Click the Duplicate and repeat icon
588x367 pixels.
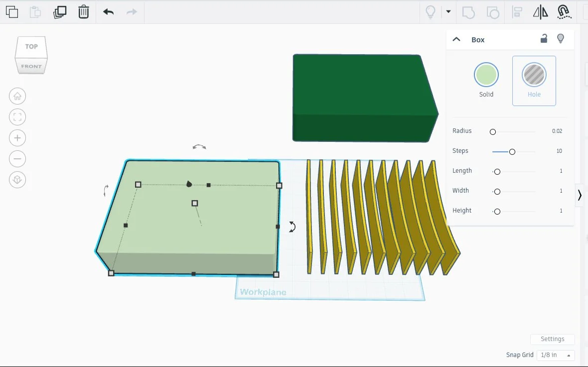click(60, 12)
